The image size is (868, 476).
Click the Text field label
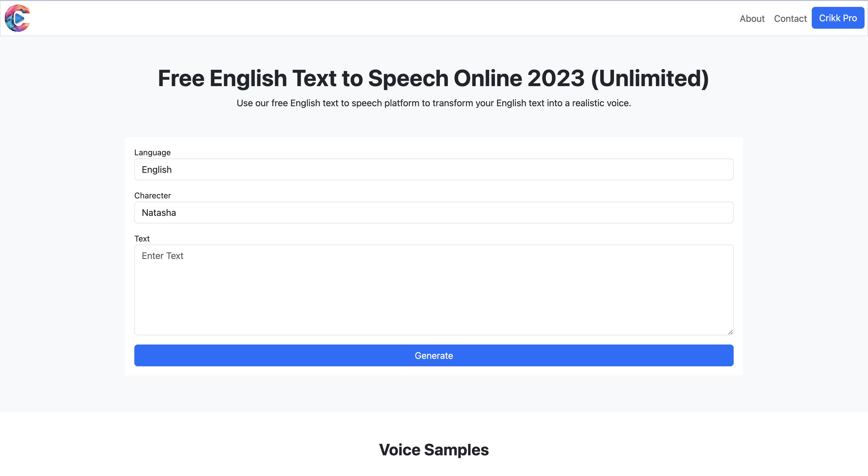(x=142, y=239)
